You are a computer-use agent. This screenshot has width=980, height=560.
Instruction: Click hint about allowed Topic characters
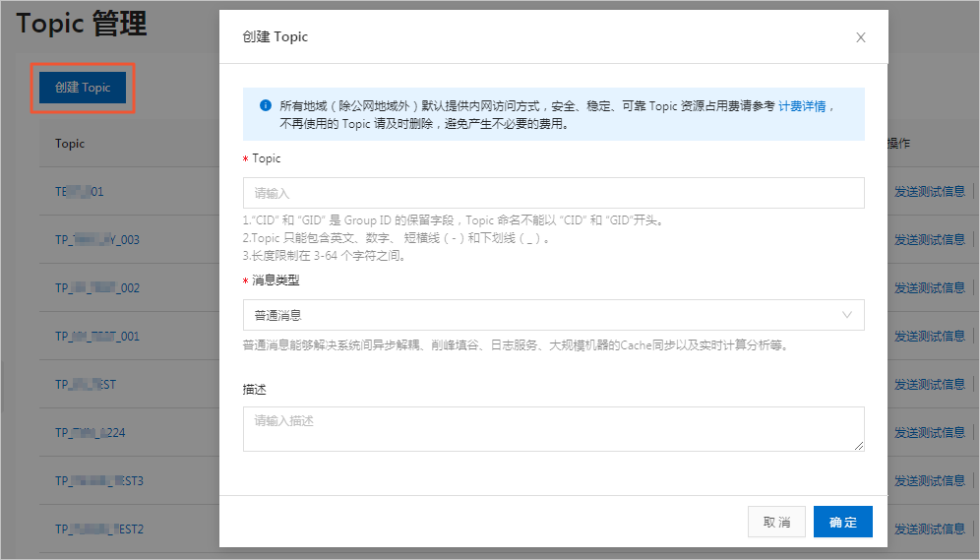tap(397, 237)
